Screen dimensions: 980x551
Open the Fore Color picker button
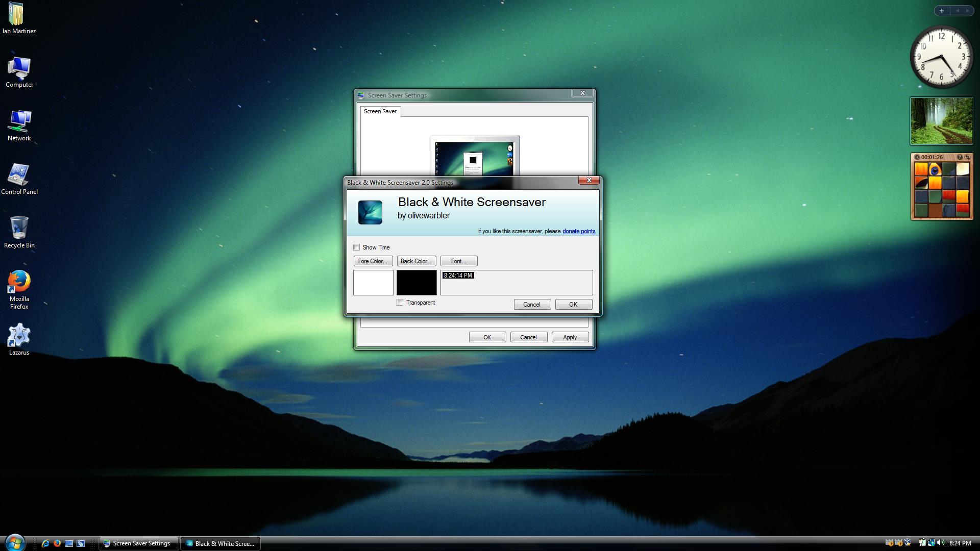[373, 261]
